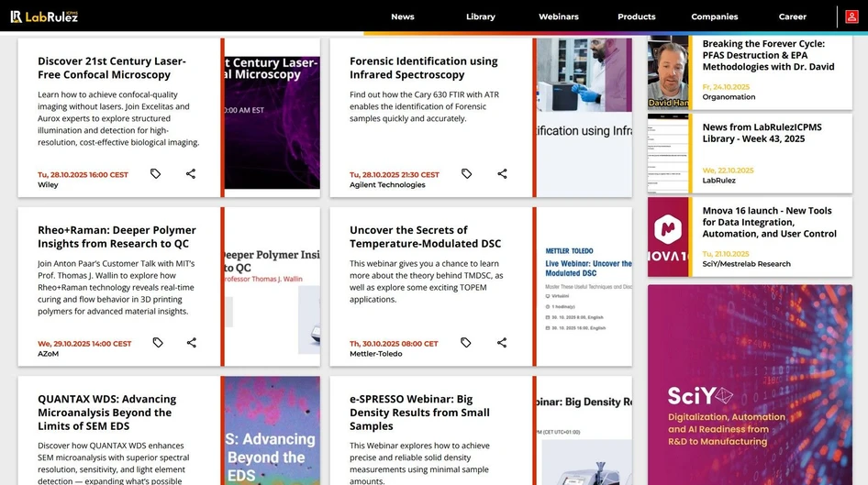Click date 'Tu, 28.10.2025 21:30 CEST'
The image size is (868, 485).
[395, 174]
